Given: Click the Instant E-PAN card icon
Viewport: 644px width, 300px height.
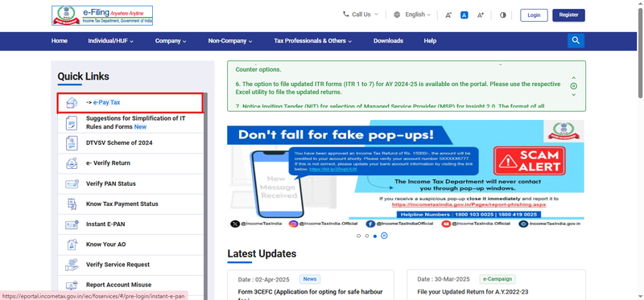Looking at the screenshot, I should coord(72,224).
